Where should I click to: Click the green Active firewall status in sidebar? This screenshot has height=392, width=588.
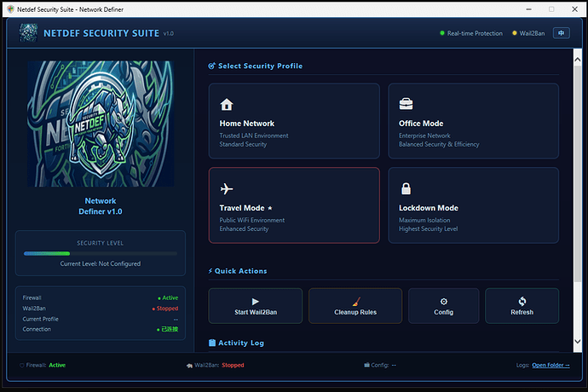(x=168, y=298)
